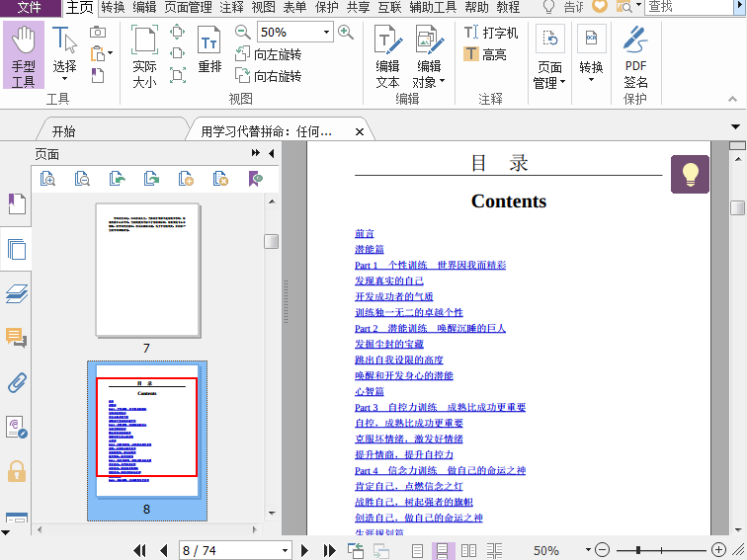The width and height of the screenshot is (747, 560).
Task: Select the Highlight tool (高亮)
Action: 485,54
